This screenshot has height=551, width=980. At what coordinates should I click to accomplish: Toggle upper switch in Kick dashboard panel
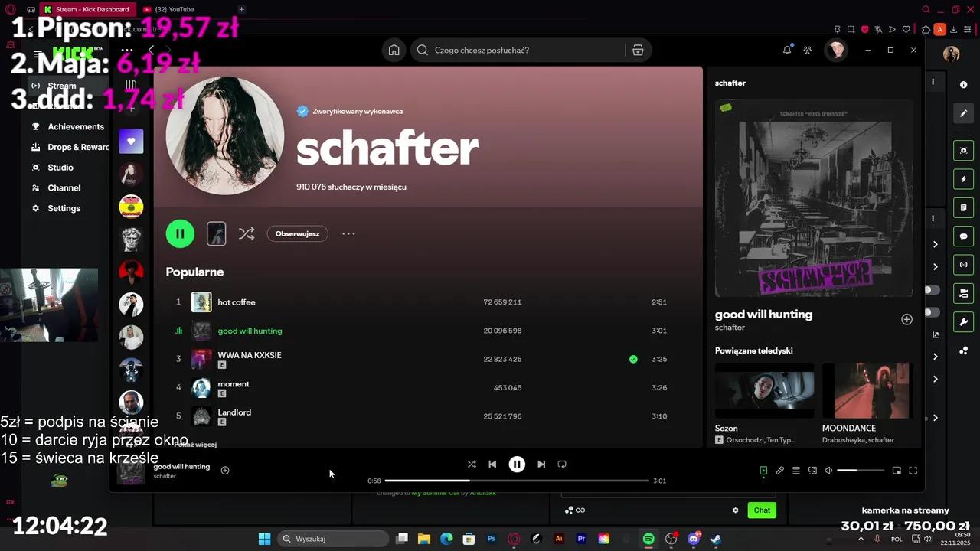[x=932, y=290]
